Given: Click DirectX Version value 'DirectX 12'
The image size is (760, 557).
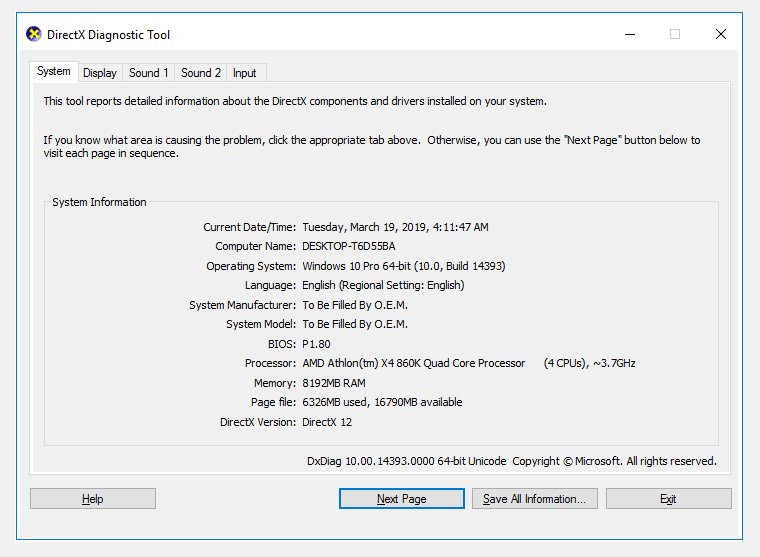Looking at the screenshot, I should coord(327,422).
